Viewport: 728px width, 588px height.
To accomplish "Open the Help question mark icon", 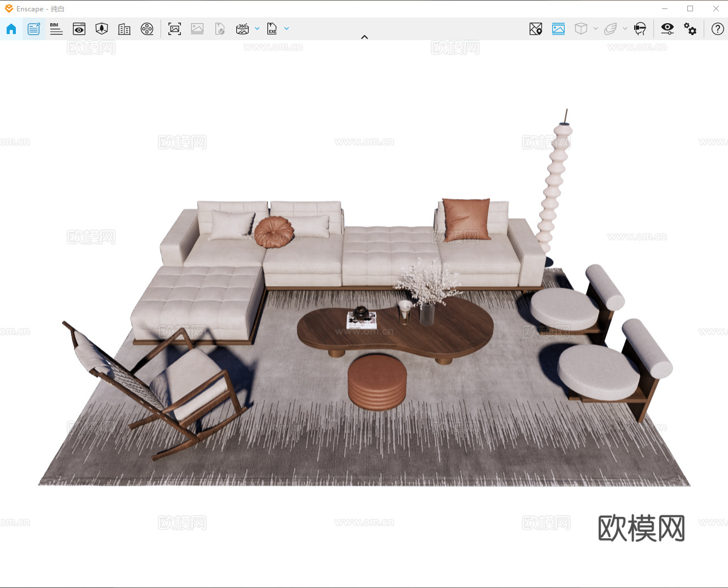I will click(718, 29).
